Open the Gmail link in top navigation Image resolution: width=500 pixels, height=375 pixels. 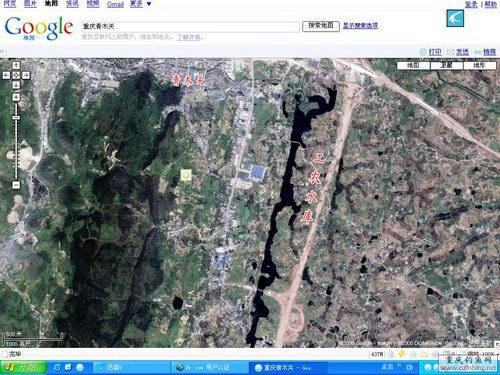pos(115,4)
